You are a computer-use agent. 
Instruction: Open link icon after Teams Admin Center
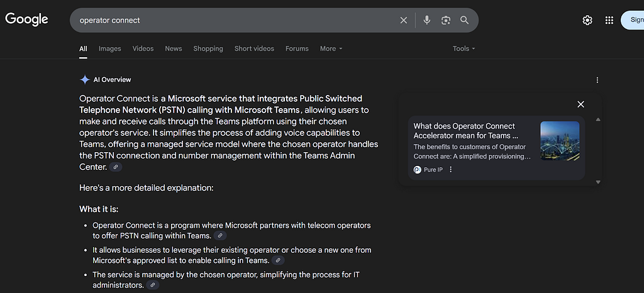[x=116, y=167]
